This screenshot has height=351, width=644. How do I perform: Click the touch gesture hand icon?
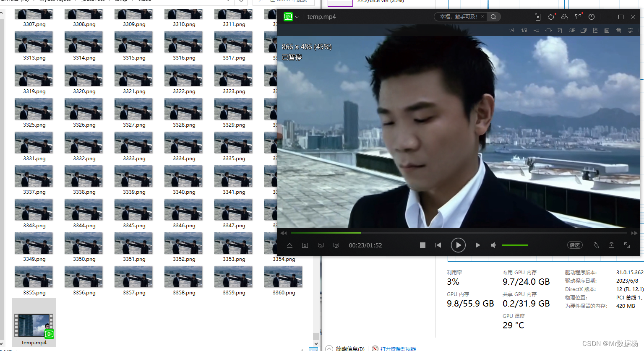tap(596, 245)
